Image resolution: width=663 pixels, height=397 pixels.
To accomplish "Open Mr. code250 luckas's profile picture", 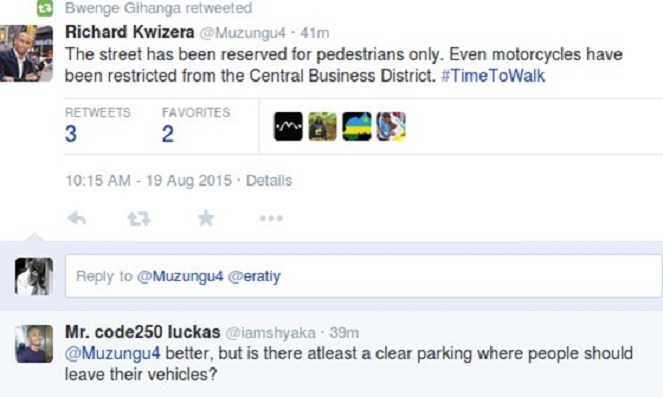I will coord(34,344).
